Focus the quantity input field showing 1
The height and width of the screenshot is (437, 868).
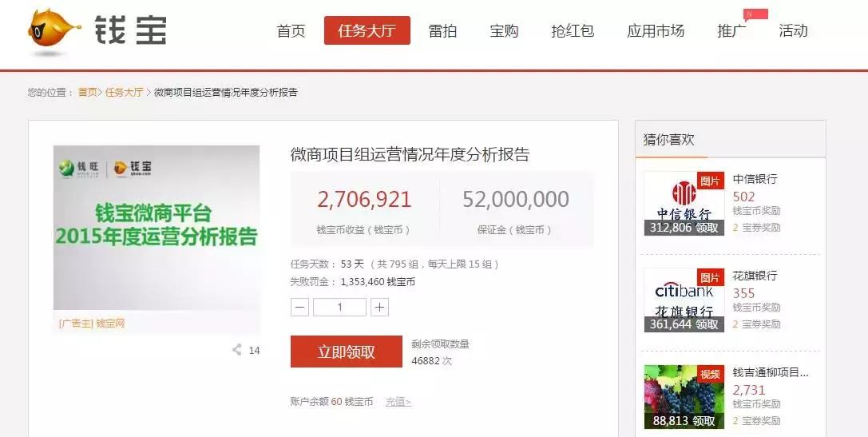(339, 307)
